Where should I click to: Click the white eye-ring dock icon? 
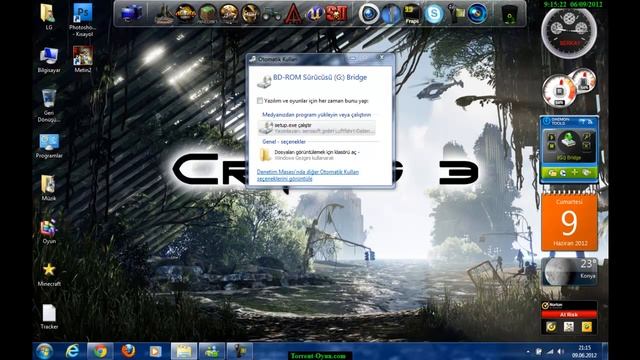pyautogui.click(x=369, y=14)
